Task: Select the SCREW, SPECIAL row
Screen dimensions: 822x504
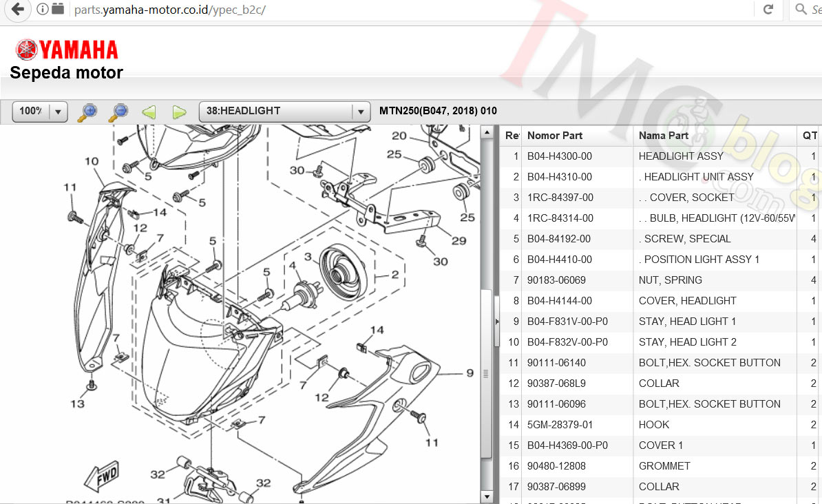Action: tap(660, 239)
